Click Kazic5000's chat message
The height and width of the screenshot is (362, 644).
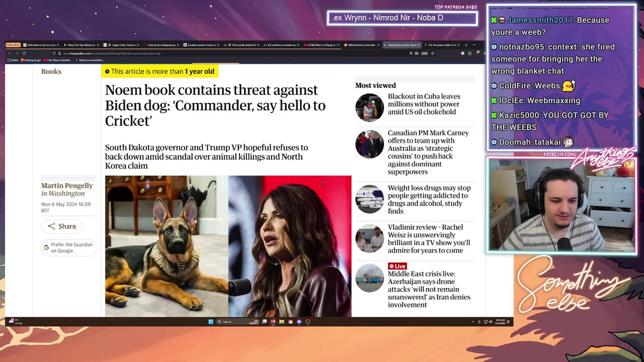click(x=550, y=121)
